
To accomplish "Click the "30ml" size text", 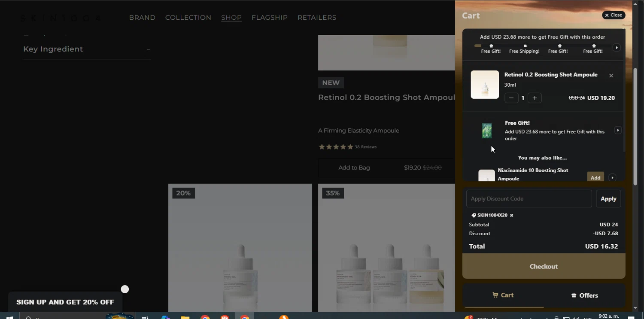I will (x=510, y=85).
